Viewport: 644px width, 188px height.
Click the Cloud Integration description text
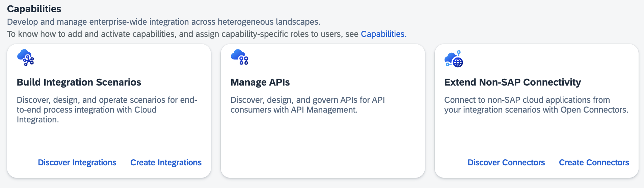coord(107,110)
